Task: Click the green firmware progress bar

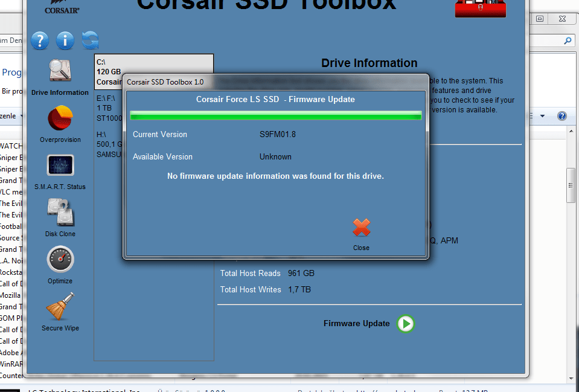Action: point(275,115)
